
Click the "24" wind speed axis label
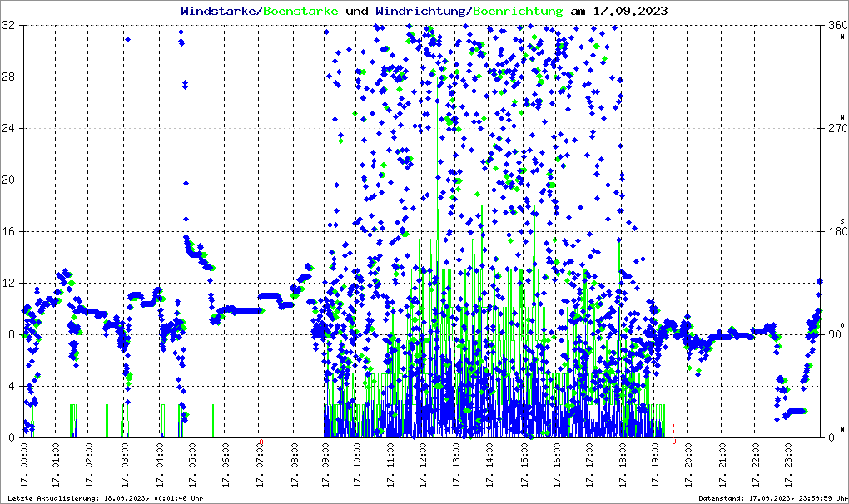pos(8,129)
